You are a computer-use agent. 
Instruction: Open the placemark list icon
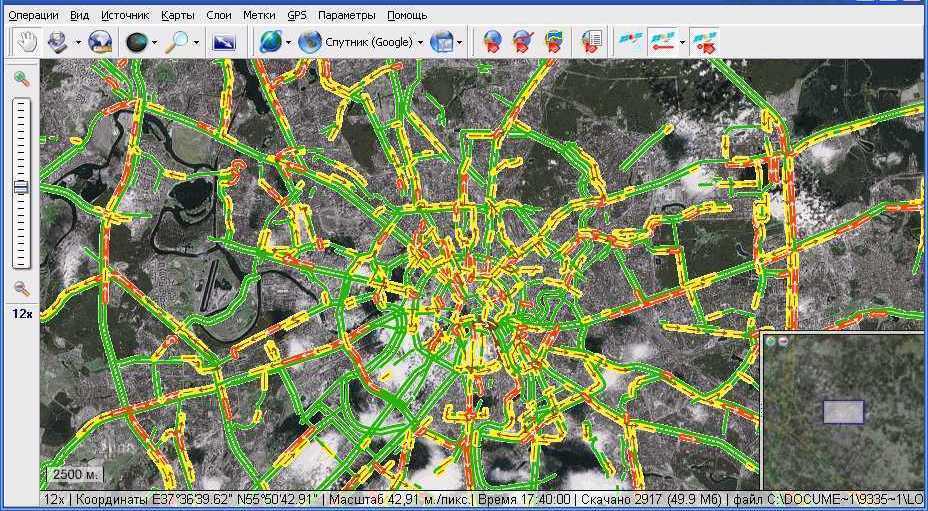coord(591,41)
